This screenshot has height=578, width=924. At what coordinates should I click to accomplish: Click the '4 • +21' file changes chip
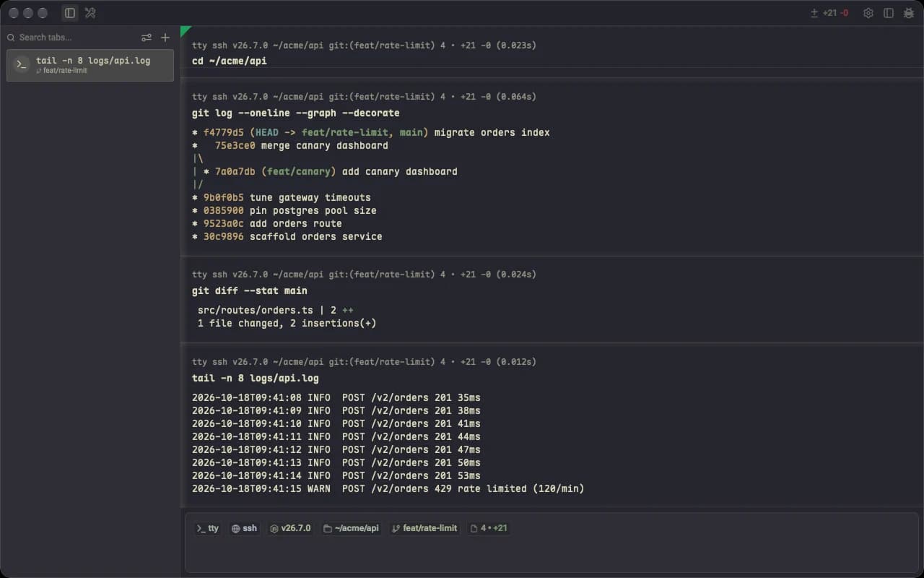point(489,528)
